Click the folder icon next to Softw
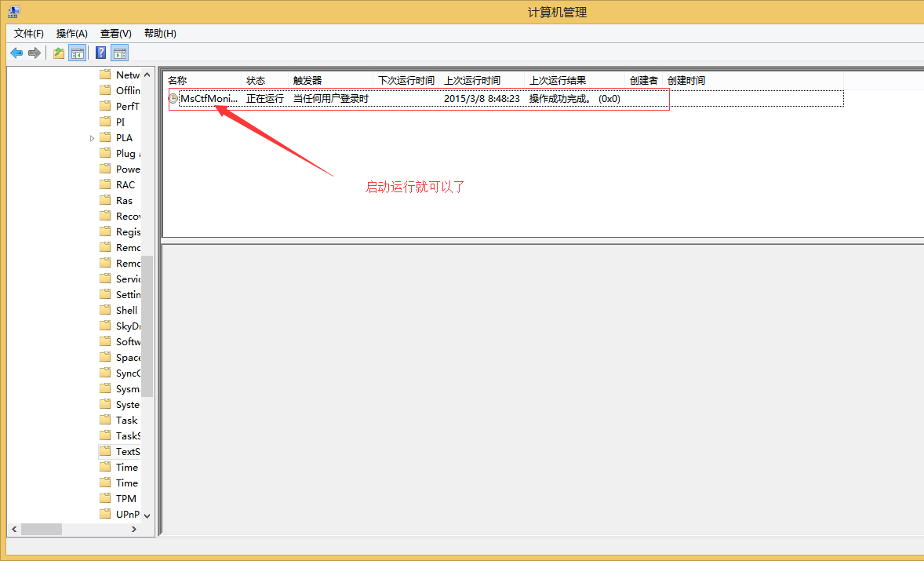Screen dimensions: 924x561 105,341
